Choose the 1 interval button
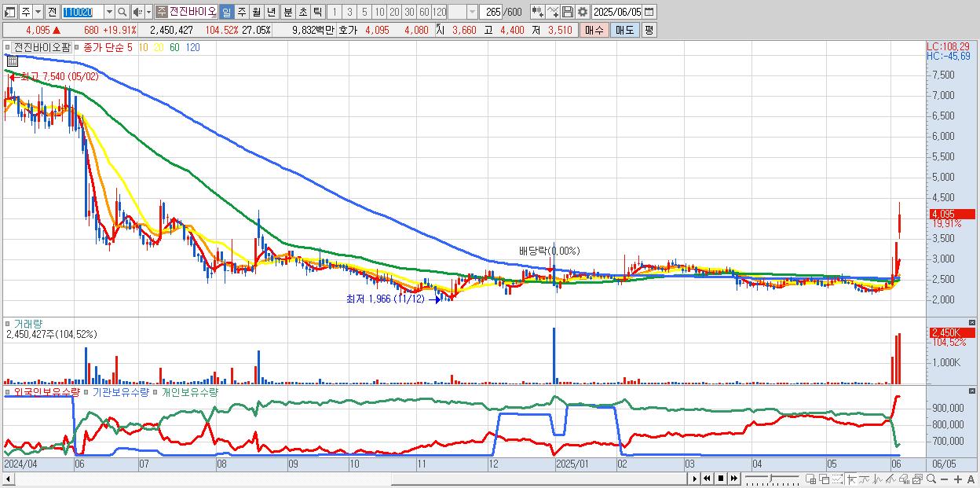This screenshot has width=980, height=488. [334, 12]
